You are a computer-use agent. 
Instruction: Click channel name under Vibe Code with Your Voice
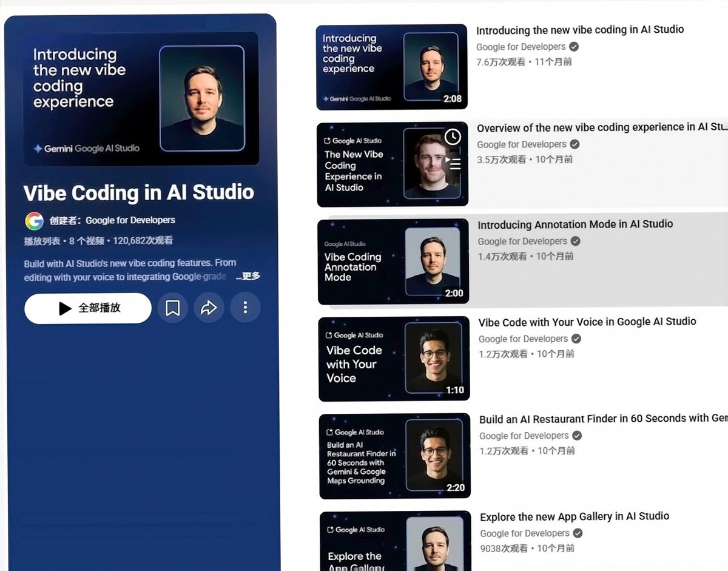(523, 339)
